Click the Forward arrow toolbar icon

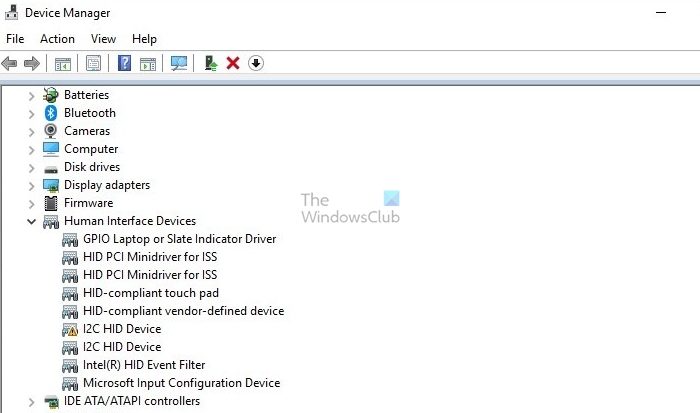click(x=32, y=63)
